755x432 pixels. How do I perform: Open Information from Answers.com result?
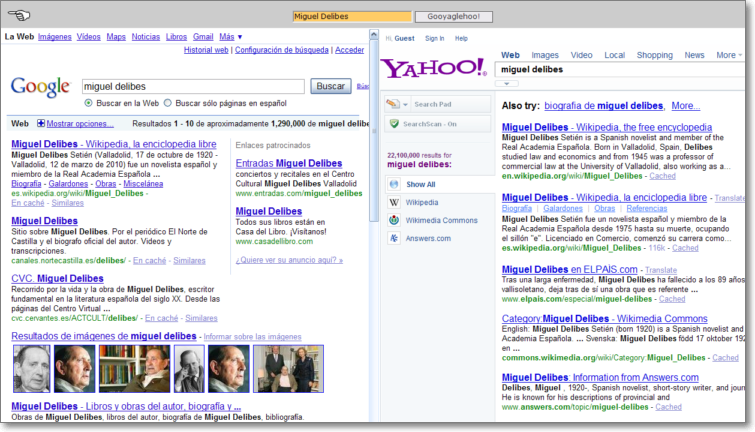(600, 377)
